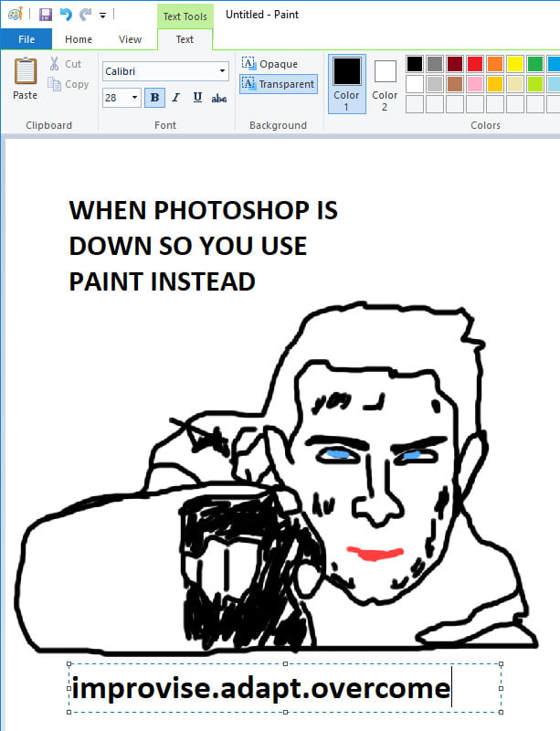The height and width of the screenshot is (731, 560).
Task: Select Color 2 background swatch button
Action: [x=385, y=85]
